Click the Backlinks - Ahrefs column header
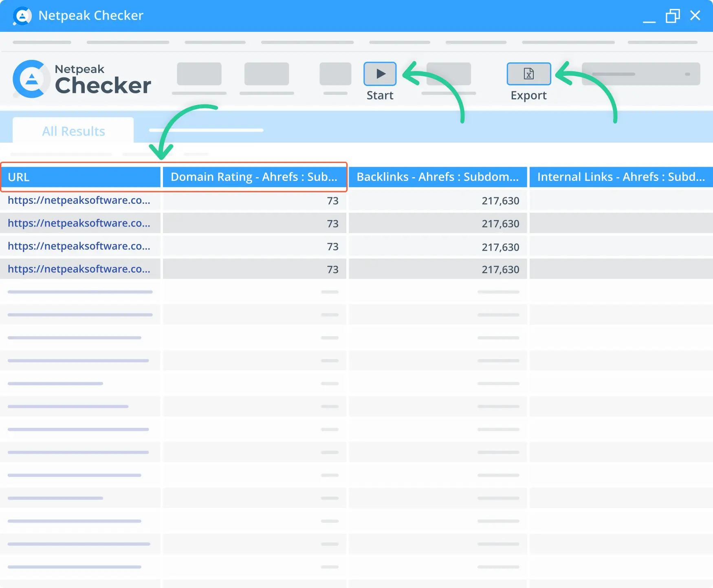 point(438,177)
